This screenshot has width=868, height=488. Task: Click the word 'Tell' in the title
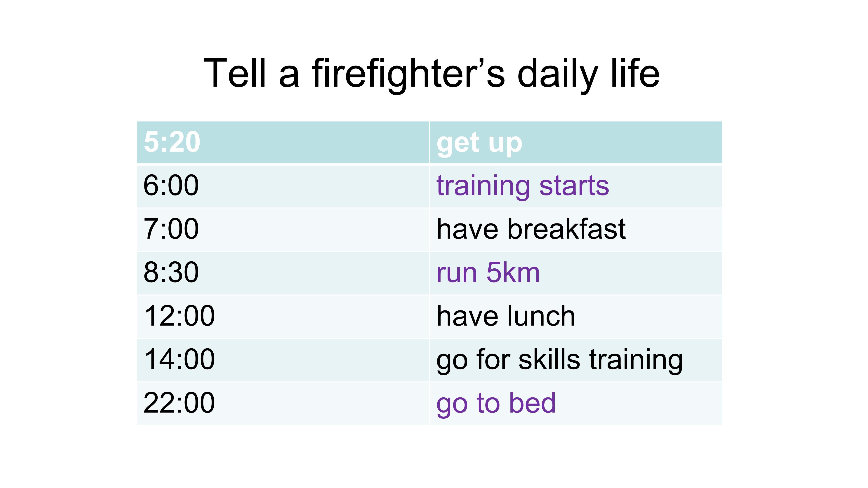[x=235, y=73]
